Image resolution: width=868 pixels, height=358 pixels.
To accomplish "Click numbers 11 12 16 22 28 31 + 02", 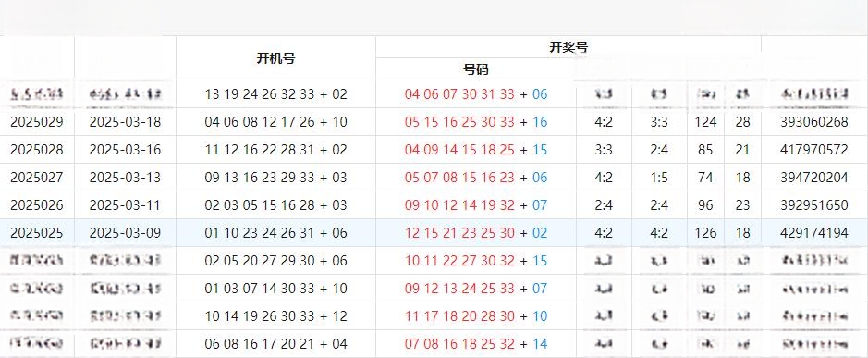I will tap(275, 150).
